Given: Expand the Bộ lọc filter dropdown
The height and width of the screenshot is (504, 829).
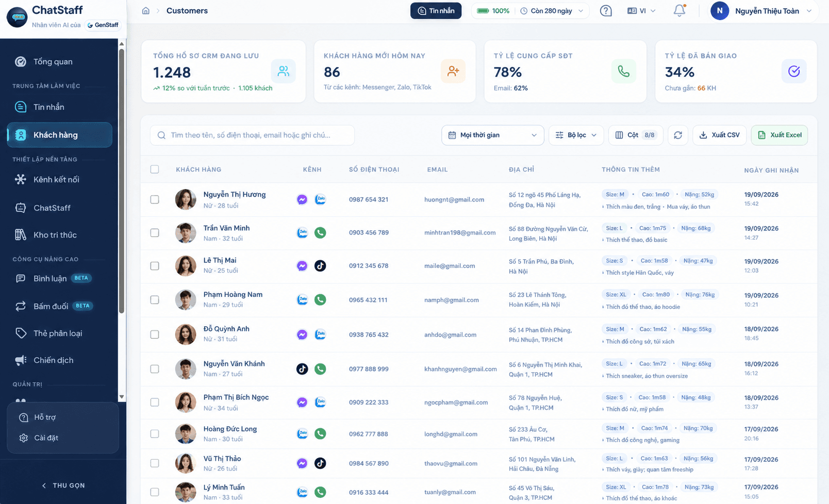Looking at the screenshot, I should coord(576,135).
